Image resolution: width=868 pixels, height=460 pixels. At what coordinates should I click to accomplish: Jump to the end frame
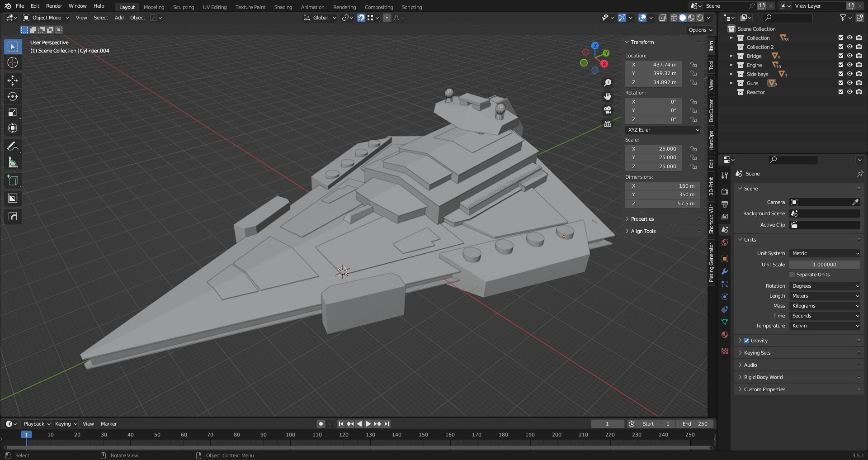click(x=387, y=424)
